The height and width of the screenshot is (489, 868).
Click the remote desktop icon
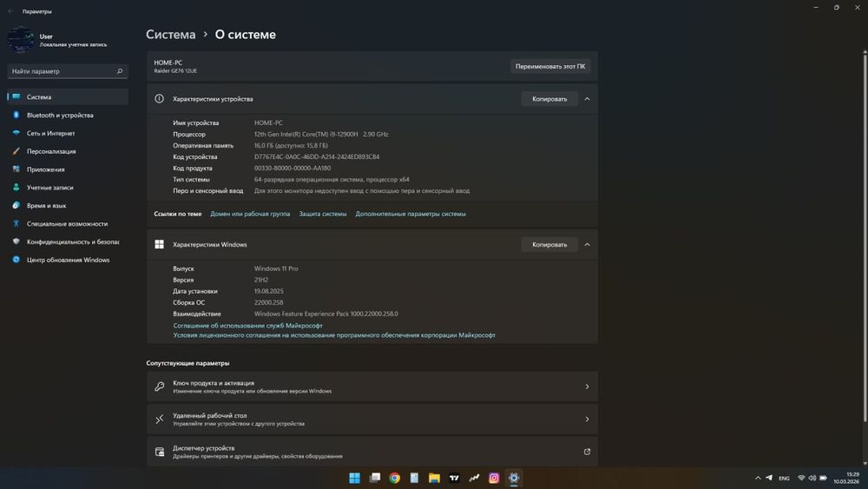[x=160, y=420]
